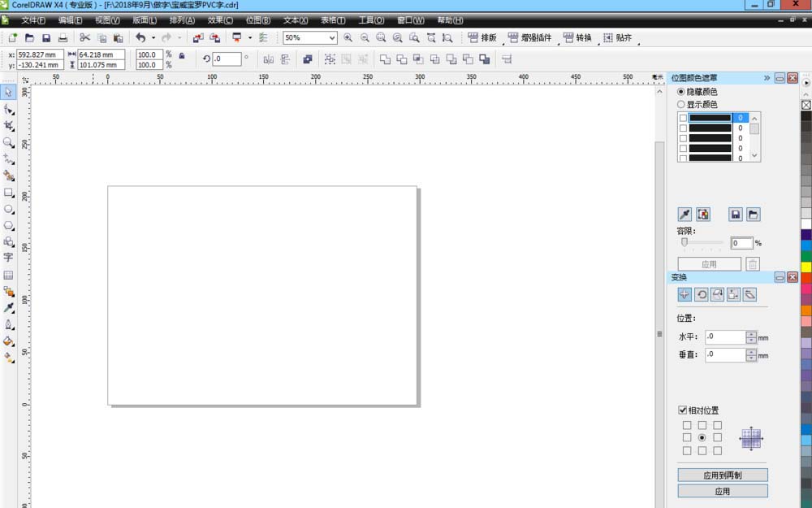
Task: Click the 水平 value stepper
Action: coord(751,337)
